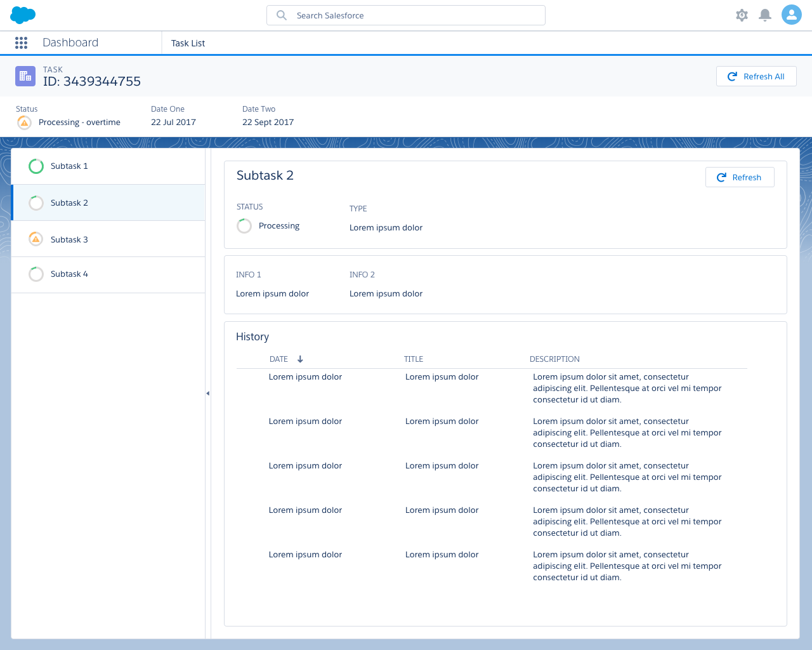812x650 pixels.
Task: Click the Processing status ring in detail
Action: click(x=244, y=226)
